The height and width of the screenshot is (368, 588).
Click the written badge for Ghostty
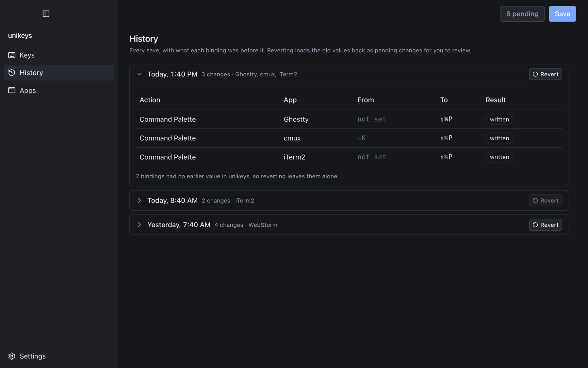pos(499,119)
